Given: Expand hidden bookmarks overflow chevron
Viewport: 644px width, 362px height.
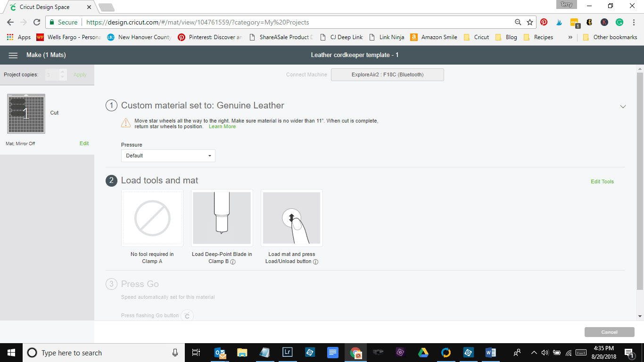Looking at the screenshot, I should pyautogui.click(x=570, y=37).
